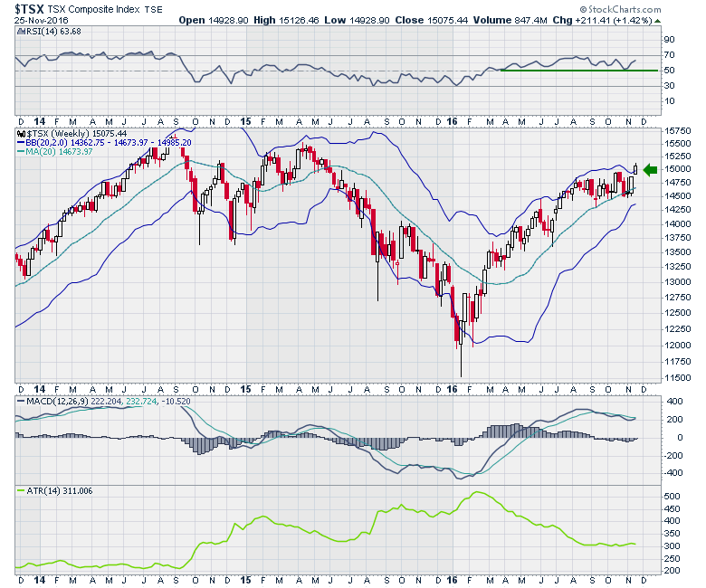Click the -200 level on MACD axis
The width and height of the screenshot is (706, 588).
click(x=673, y=455)
